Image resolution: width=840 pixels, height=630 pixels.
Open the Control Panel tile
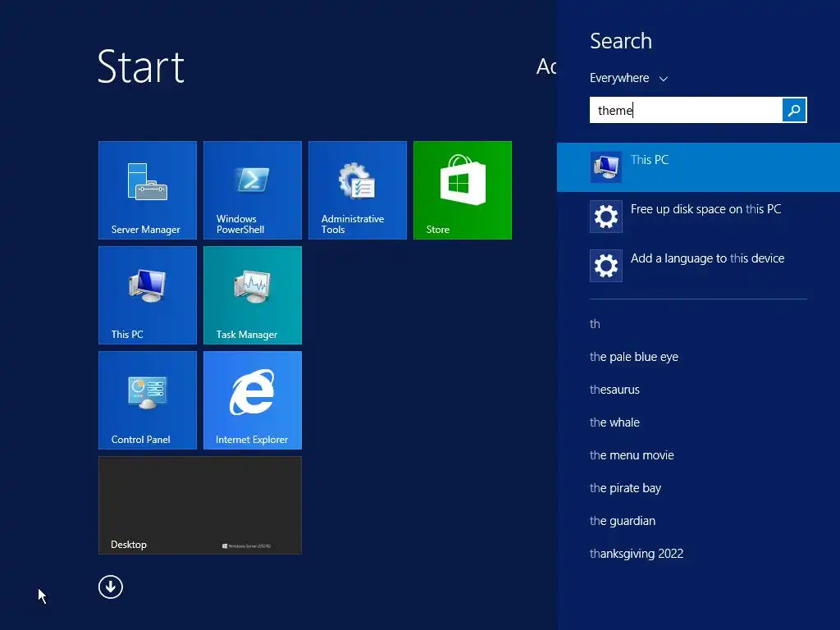pyautogui.click(x=148, y=400)
